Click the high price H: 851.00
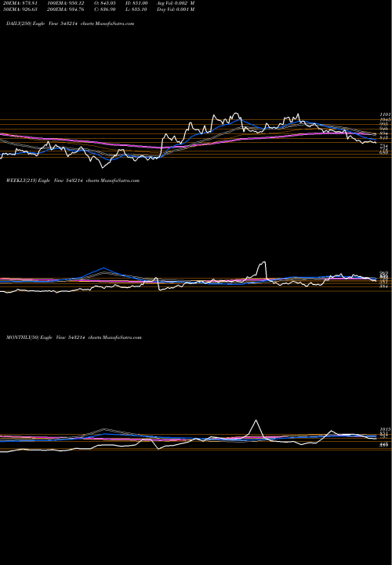Screen dimensions: 392x565 click(136, 3)
